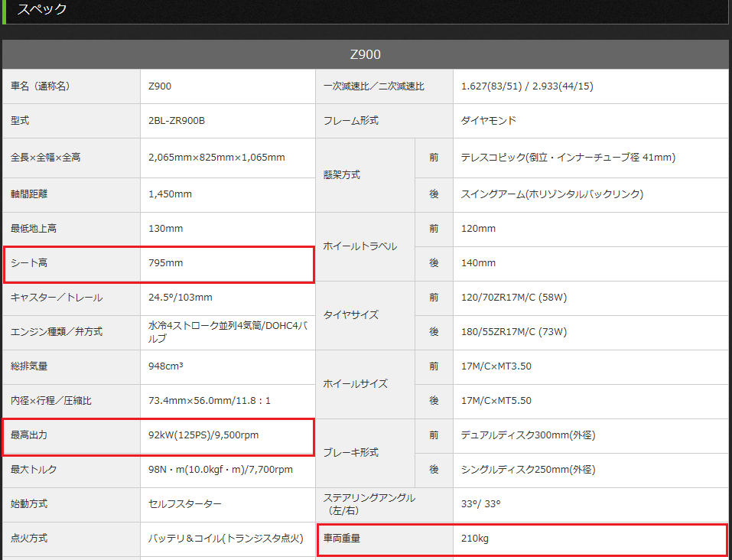Click the フレーム形式 label
The image size is (732, 560).
coord(351,121)
